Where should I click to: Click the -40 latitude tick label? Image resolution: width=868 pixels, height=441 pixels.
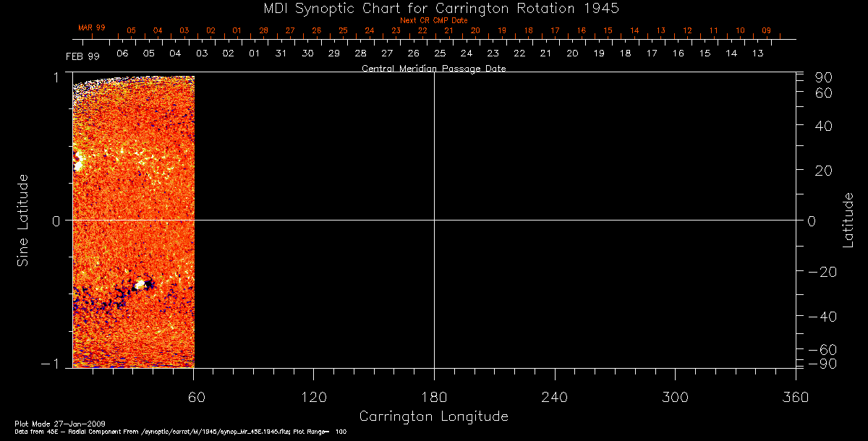coord(820,317)
